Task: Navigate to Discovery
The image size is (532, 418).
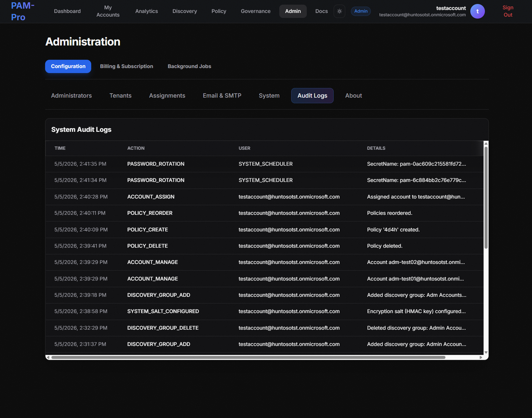Action: coord(185,11)
